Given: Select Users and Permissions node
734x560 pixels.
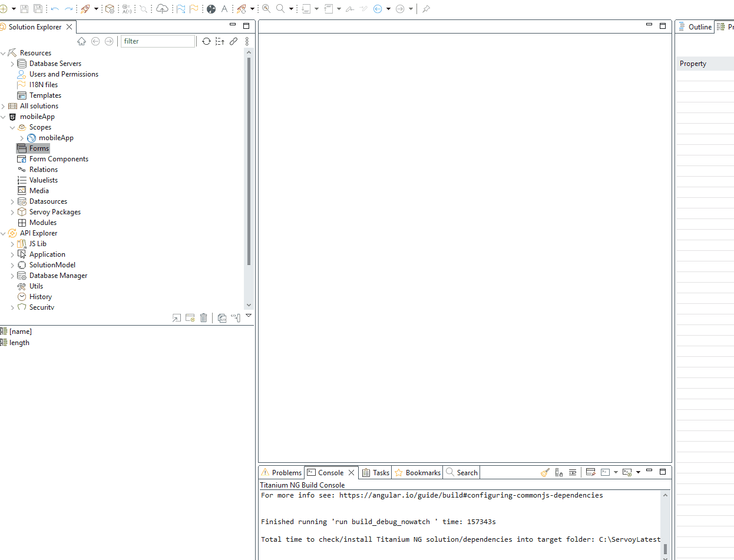Looking at the screenshot, I should (x=64, y=74).
